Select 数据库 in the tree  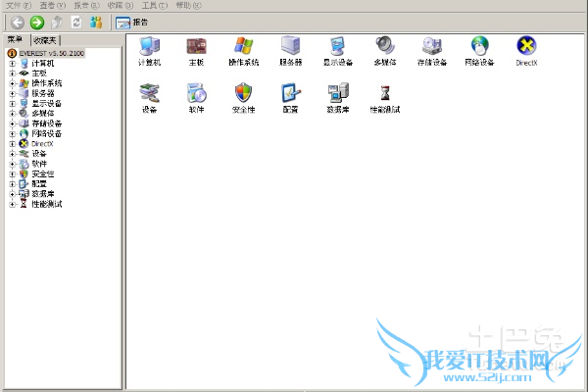point(43,194)
